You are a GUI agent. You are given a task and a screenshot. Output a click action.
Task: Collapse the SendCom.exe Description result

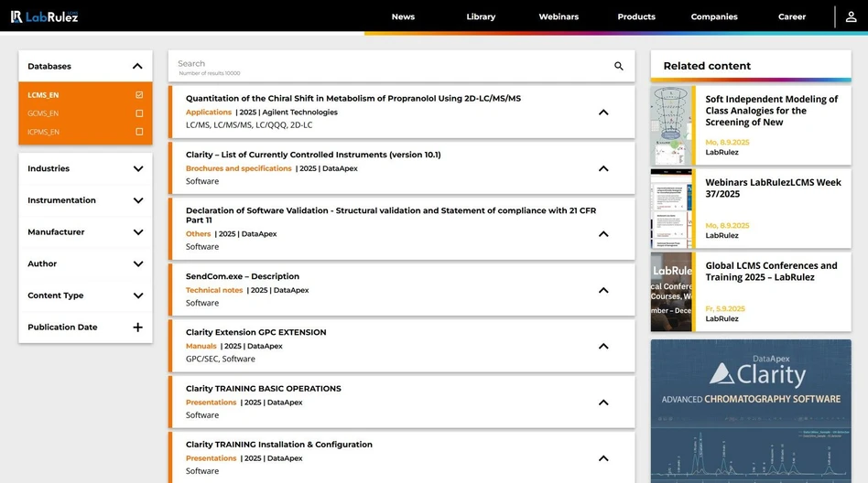(x=603, y=290)
